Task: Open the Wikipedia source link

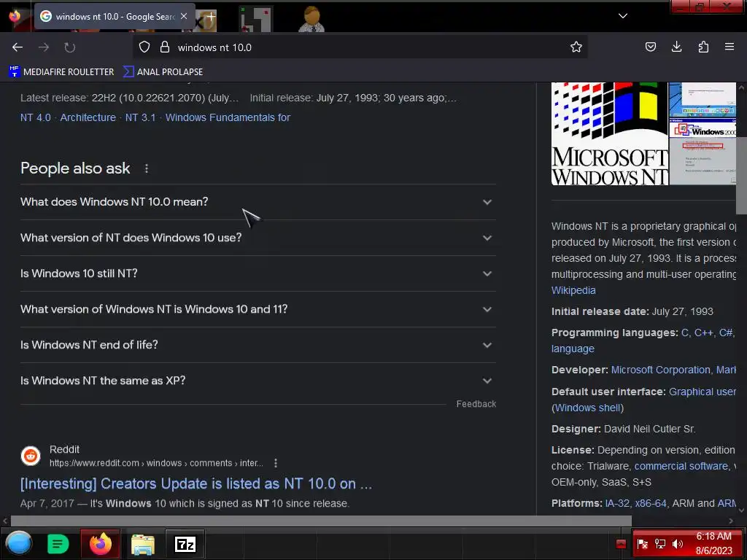Action: click(573, 290)
